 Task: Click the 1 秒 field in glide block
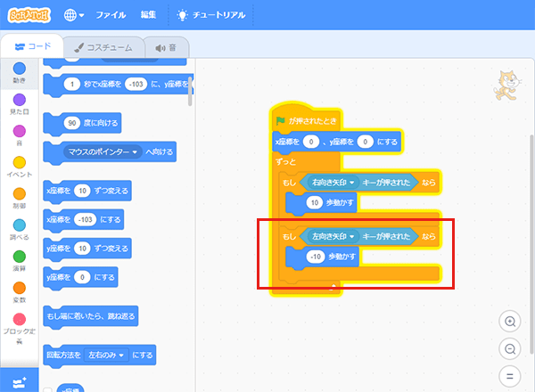tap(71, 84)
